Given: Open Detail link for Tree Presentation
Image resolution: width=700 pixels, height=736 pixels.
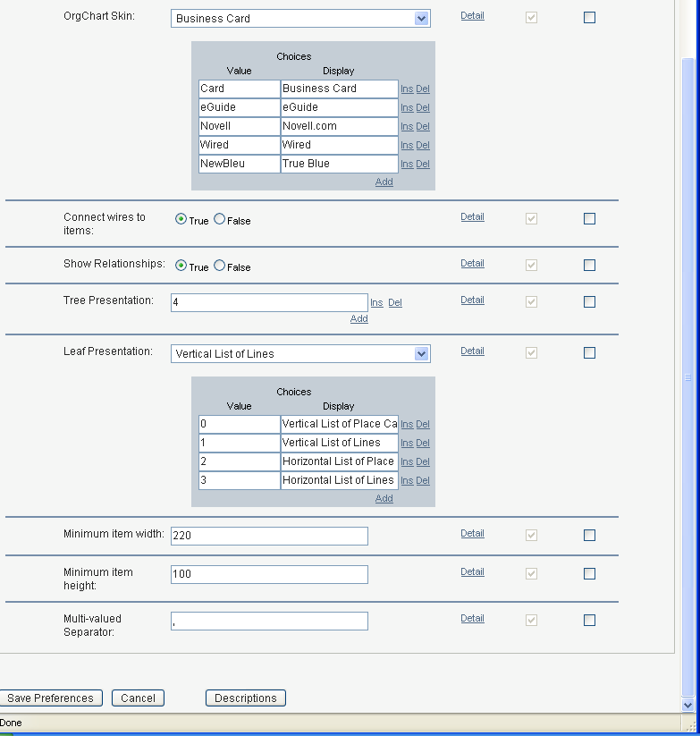Looking at the screenshot, I should coord(472,300).
